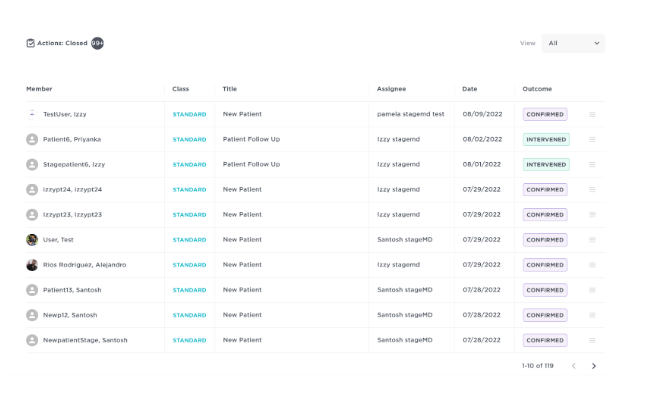
Task: Open row menu for Izzypt23, Izzypt23
Action: pyautogui.click(x=592, y=214)
